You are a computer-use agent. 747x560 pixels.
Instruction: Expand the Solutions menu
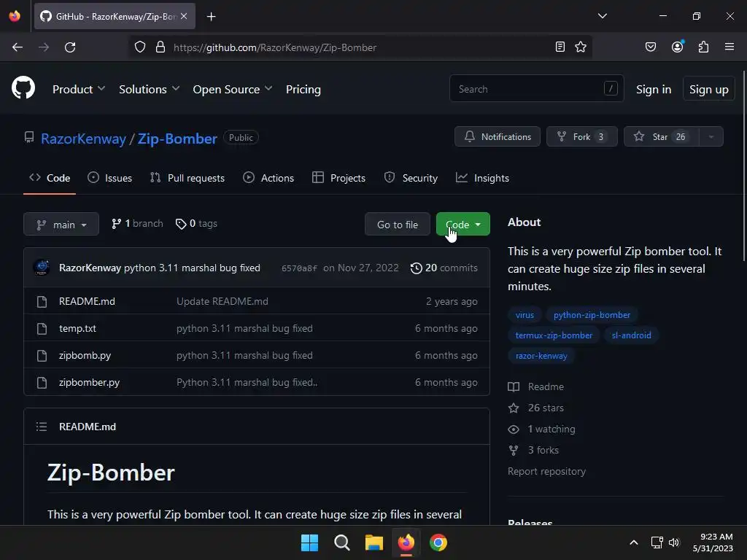coord(149,89)
